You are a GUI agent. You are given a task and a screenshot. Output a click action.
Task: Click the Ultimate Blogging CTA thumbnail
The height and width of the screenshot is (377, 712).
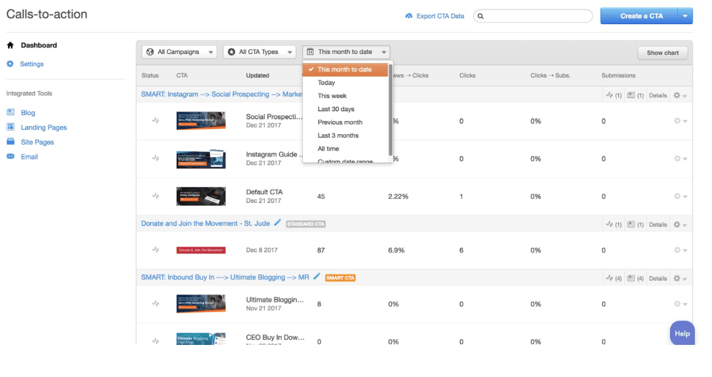(x=201, y=304)
